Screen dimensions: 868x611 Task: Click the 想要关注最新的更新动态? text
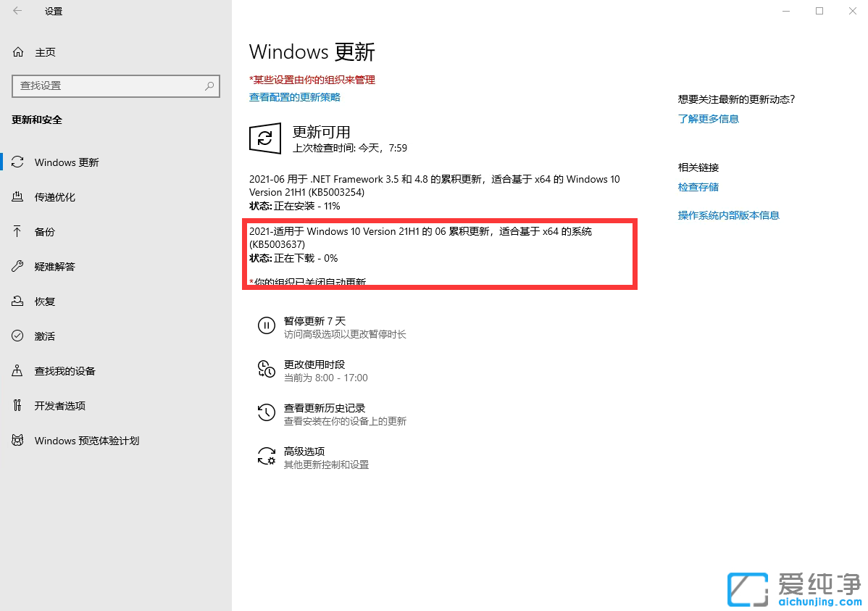click(736, 99)
